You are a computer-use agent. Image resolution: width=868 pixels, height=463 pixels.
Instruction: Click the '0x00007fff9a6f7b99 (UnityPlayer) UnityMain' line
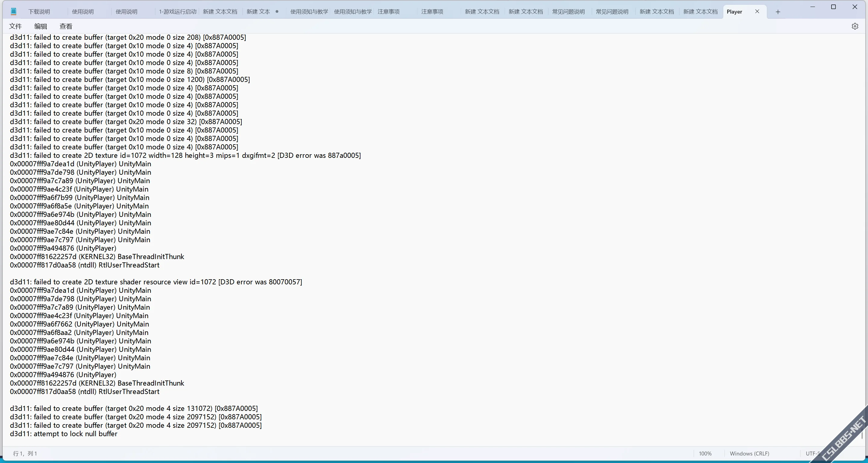click(x=79, y=198)
